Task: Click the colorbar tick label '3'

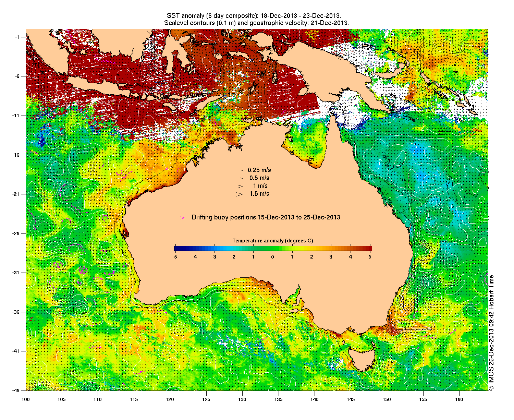Action: pyautogui.click(x=331, y=256)
